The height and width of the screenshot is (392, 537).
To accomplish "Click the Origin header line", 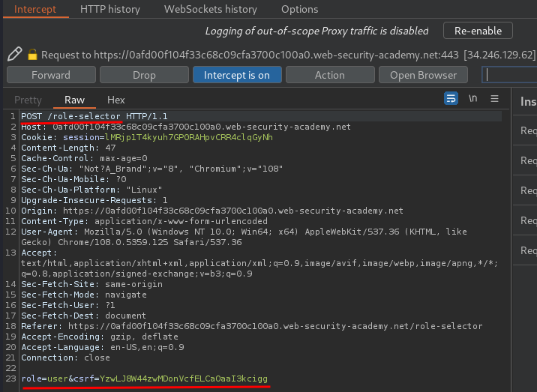I will (212, 211).
